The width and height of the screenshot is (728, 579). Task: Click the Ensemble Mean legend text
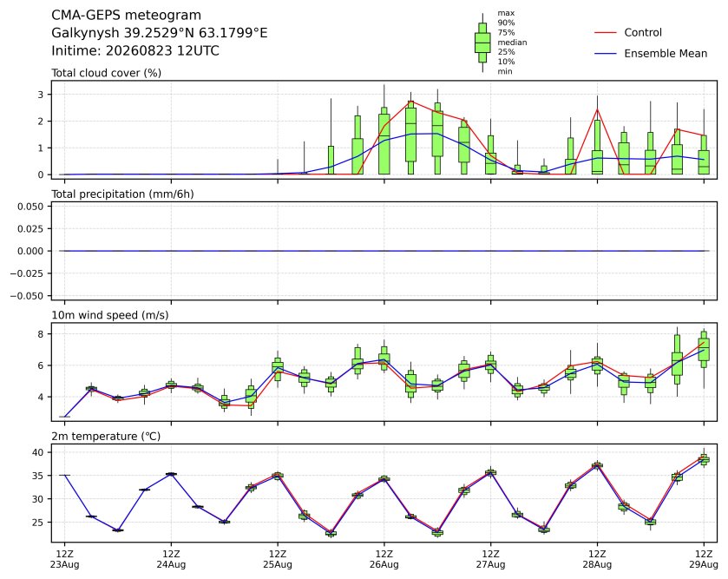pyautogui.click(x=666, y=54)
